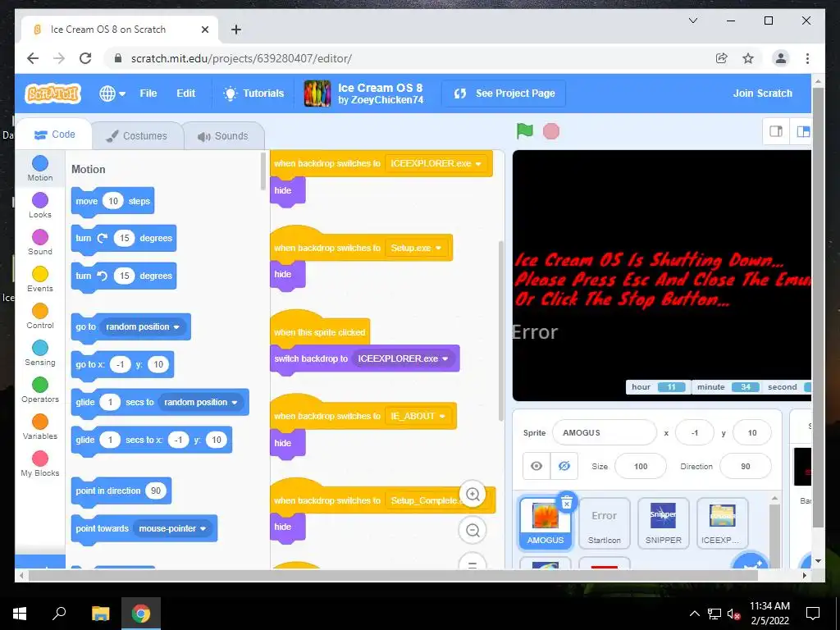Expand 'go to random position' dropdown

142,326
